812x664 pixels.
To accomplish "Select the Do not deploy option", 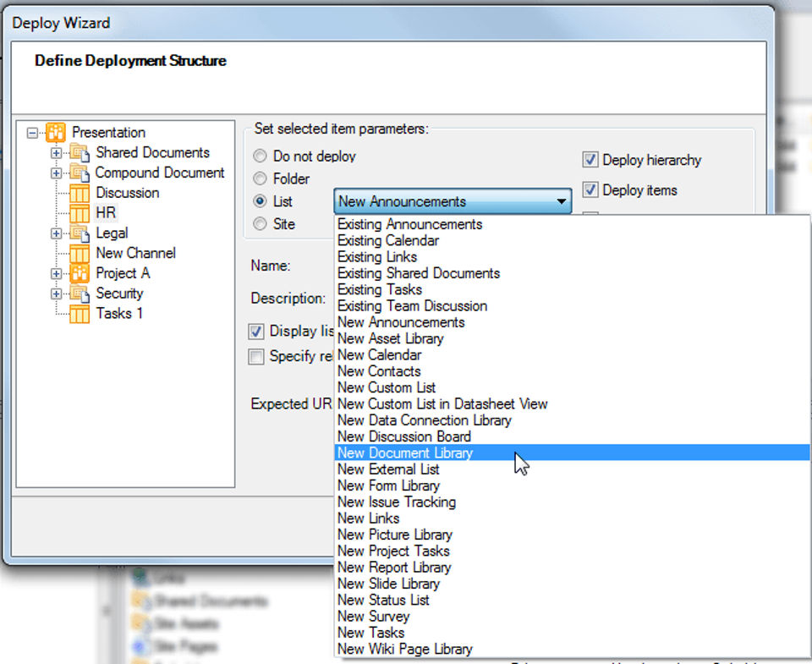I will tap(260, 156).
